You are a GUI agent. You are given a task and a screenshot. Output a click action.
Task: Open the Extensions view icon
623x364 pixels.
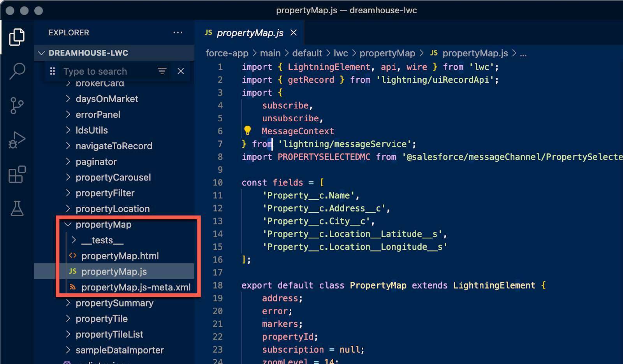click(x=17, y=174)
